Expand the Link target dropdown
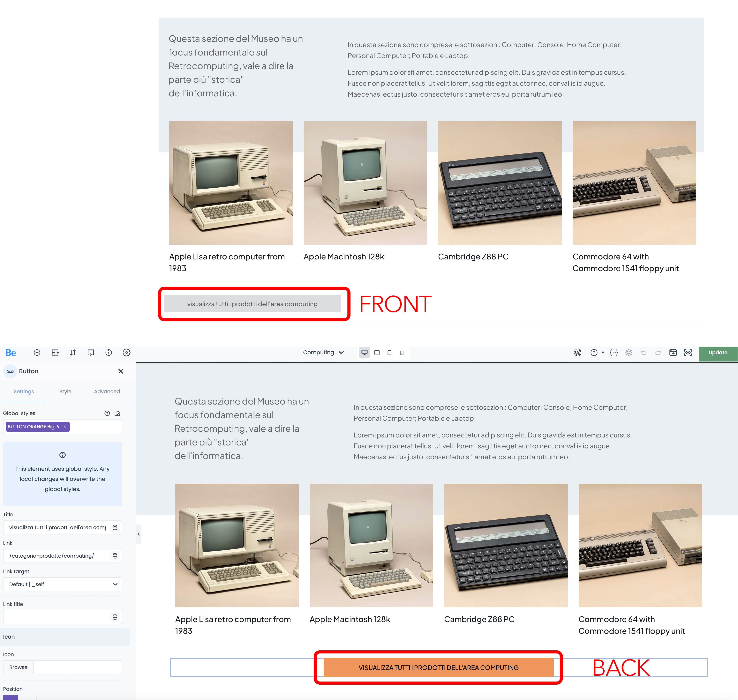Viewport: 738px width, 700px height. 62,584
